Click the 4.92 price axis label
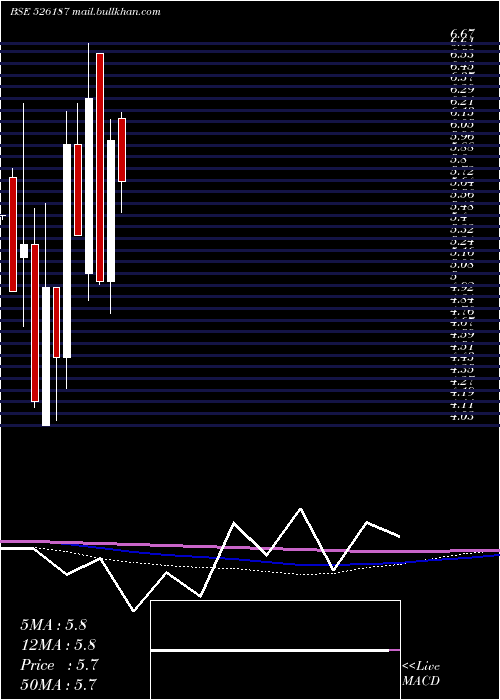Screen dimensions: 500x700 point(462,288)
